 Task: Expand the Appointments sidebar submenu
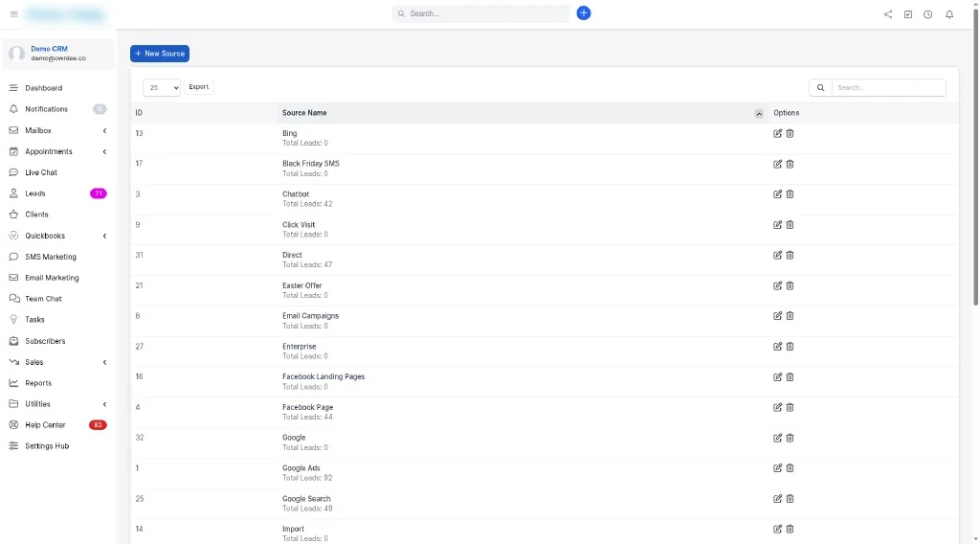104,151
